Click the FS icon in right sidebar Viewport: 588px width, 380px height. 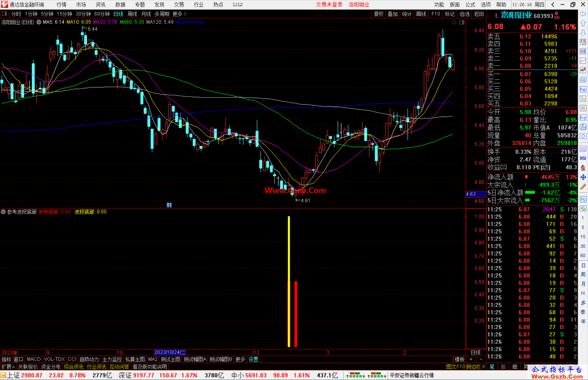coord(583,199)
